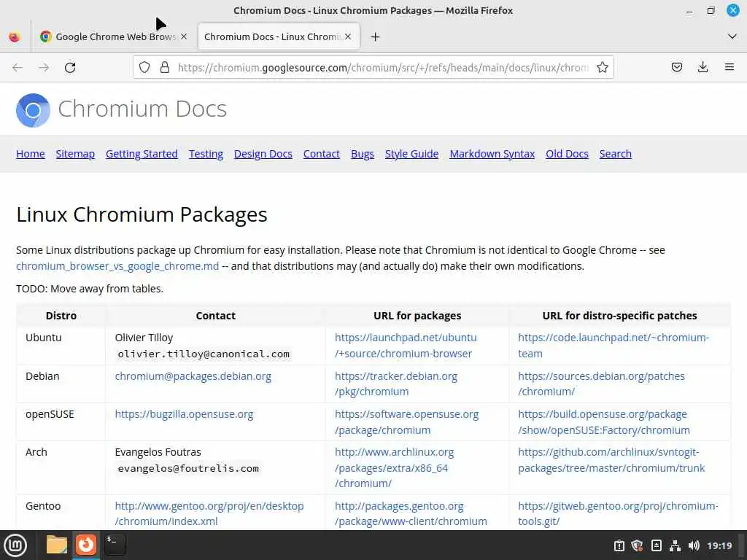Click the clipboard tray icon
Image resolution: width=747 pixels, height=560 pixels.
pos(619,545)
